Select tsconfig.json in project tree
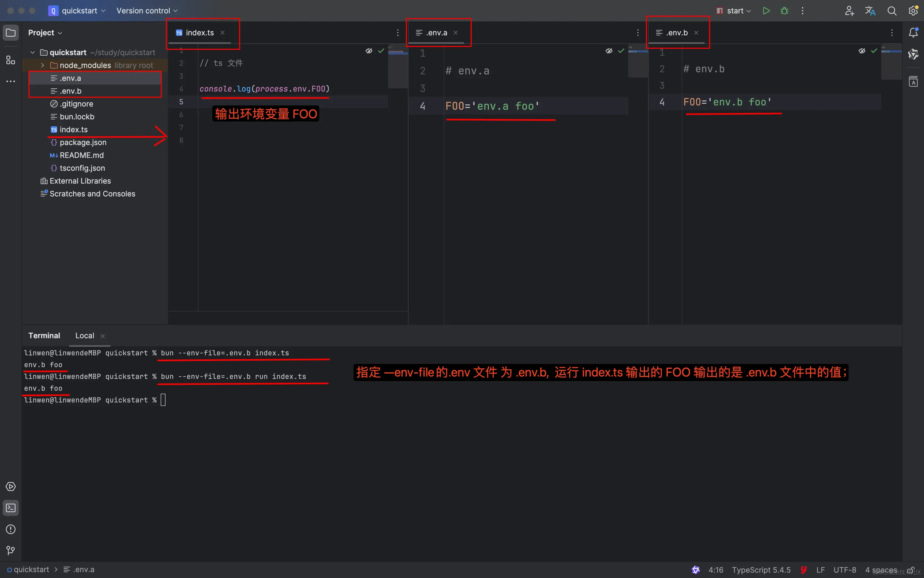This screenshot has height=578, width=924. tap(95, 168)
